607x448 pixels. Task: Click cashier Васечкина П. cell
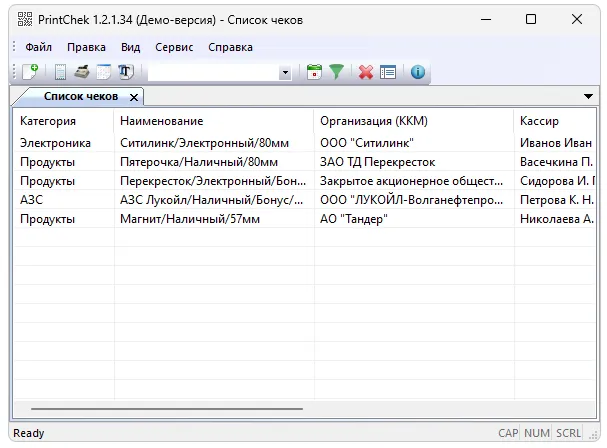[555, 162]
